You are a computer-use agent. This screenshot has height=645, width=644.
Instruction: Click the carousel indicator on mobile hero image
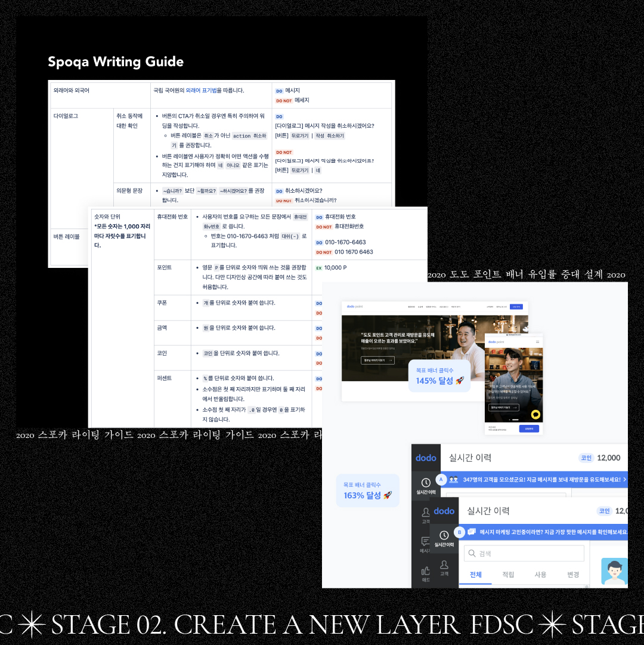[513, 419]
